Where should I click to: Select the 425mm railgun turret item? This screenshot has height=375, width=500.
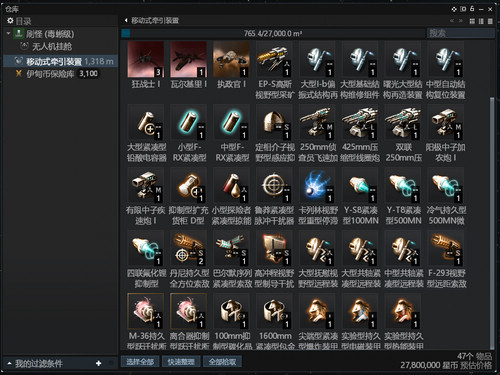tap(360, 123)
